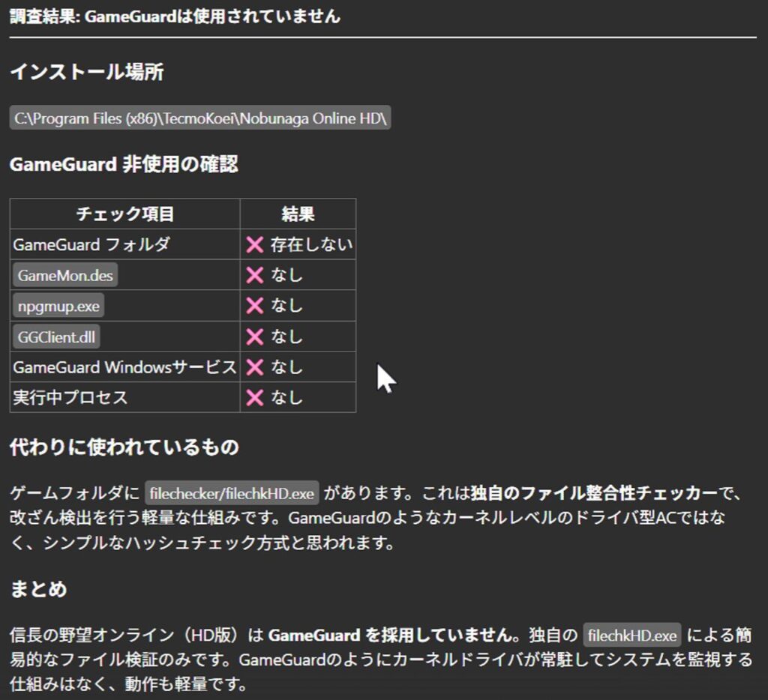Screen dimensions: 768x700
Task: Click the X icon for 実行中プロセス row
Action: click(255, 397)
